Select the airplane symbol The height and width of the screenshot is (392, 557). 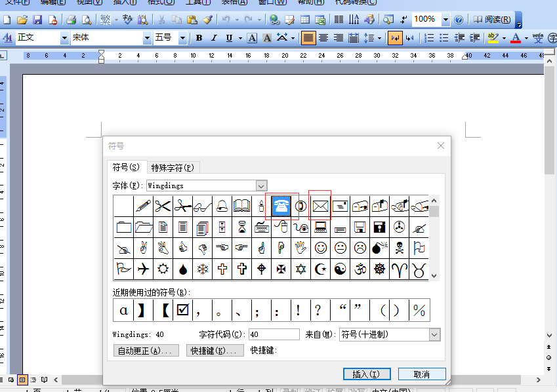click(x=143, y=269)
